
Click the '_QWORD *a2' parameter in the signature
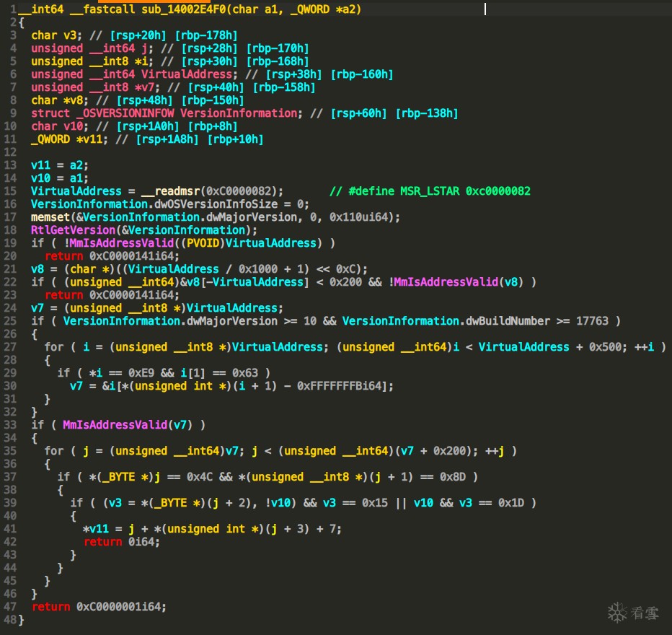(x=324, y=9)
